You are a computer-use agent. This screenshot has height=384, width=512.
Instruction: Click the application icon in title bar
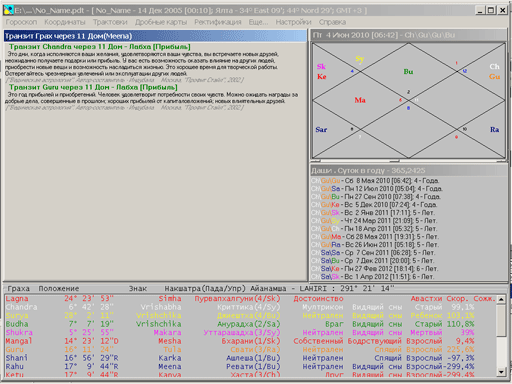coord(9,10)
